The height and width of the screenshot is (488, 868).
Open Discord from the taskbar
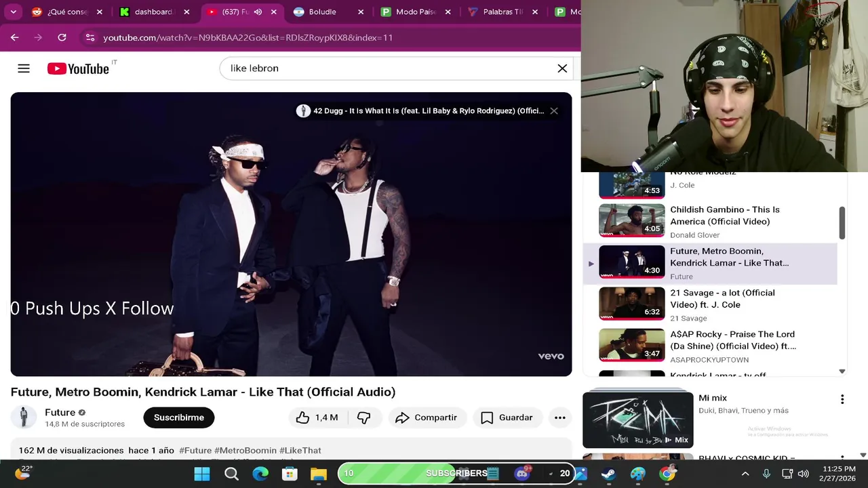[x=522, y=473]
